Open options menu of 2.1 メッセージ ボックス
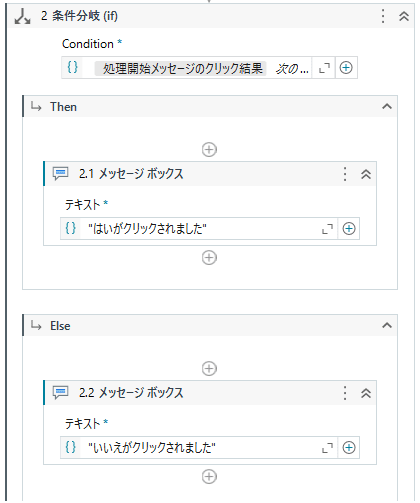420x503 pixels. tap(345, 174)
